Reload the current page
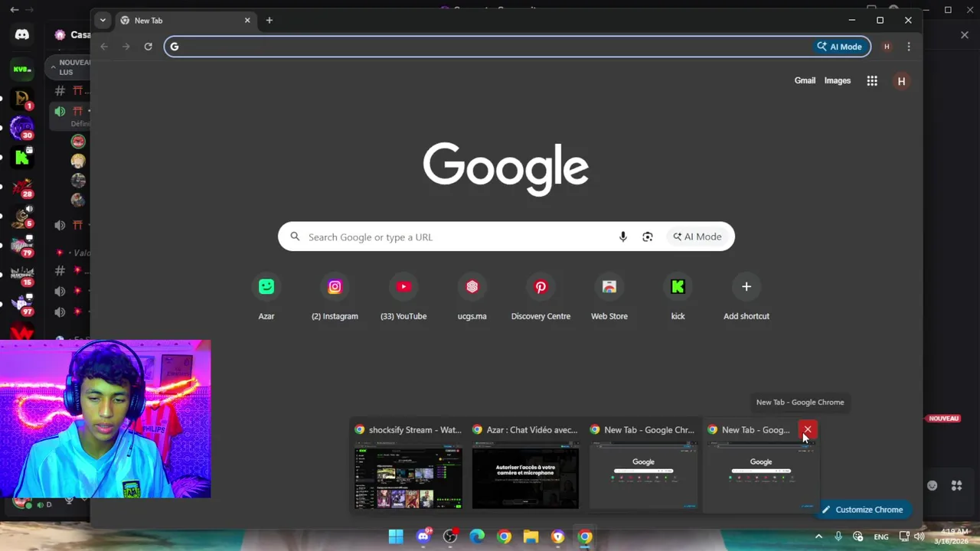 click(x=149, y=47)
